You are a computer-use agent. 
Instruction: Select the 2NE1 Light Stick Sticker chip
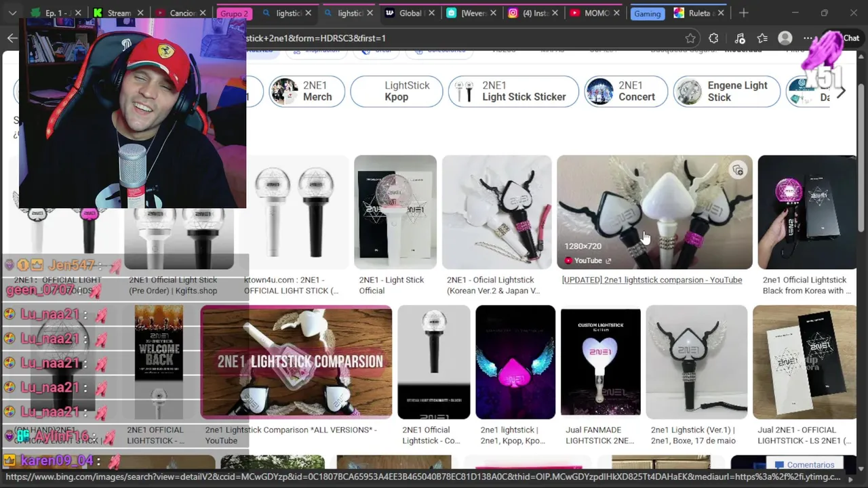(513, 91)
